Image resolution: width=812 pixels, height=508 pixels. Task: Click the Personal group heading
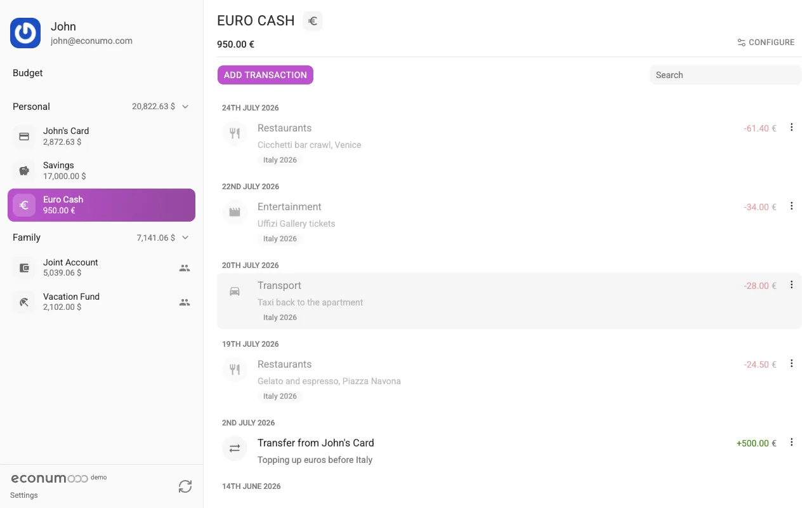[x=31, y=107]
